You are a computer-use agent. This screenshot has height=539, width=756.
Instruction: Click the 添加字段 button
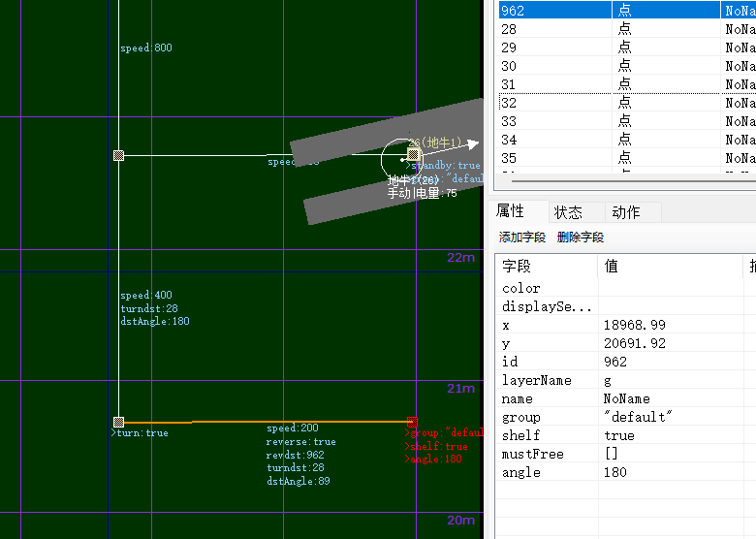(x=522, y=238)
